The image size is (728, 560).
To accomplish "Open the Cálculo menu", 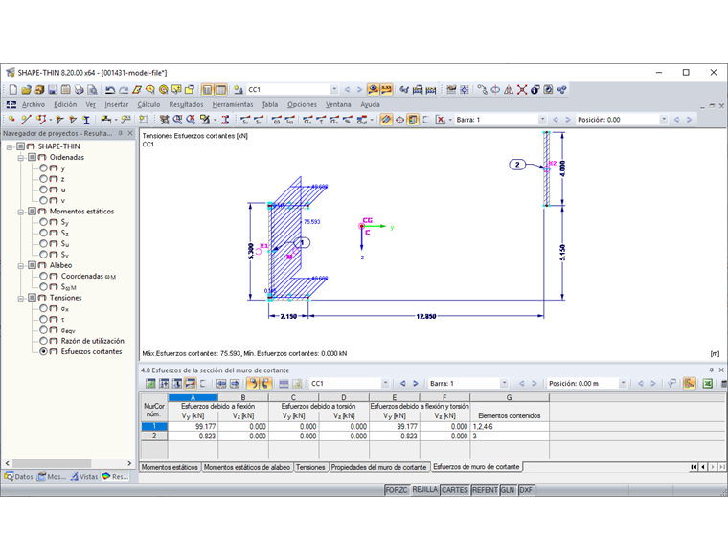I will click(148, 104).
